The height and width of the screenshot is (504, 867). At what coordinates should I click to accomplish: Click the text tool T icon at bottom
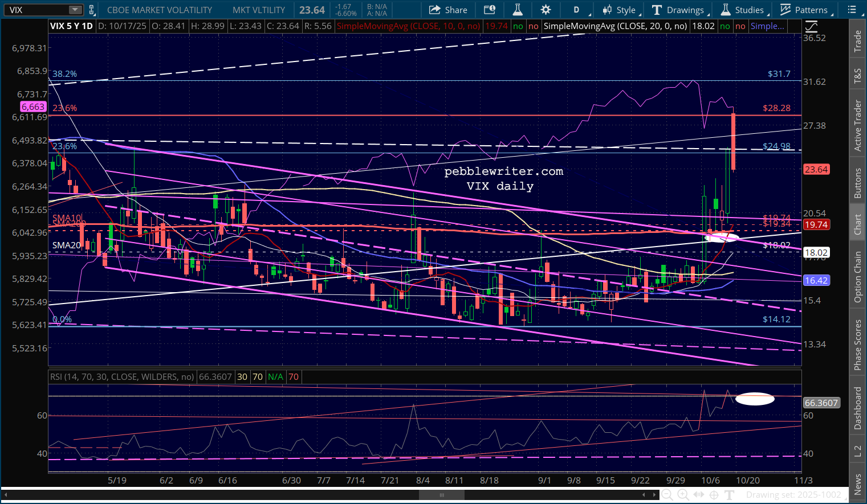729,495
